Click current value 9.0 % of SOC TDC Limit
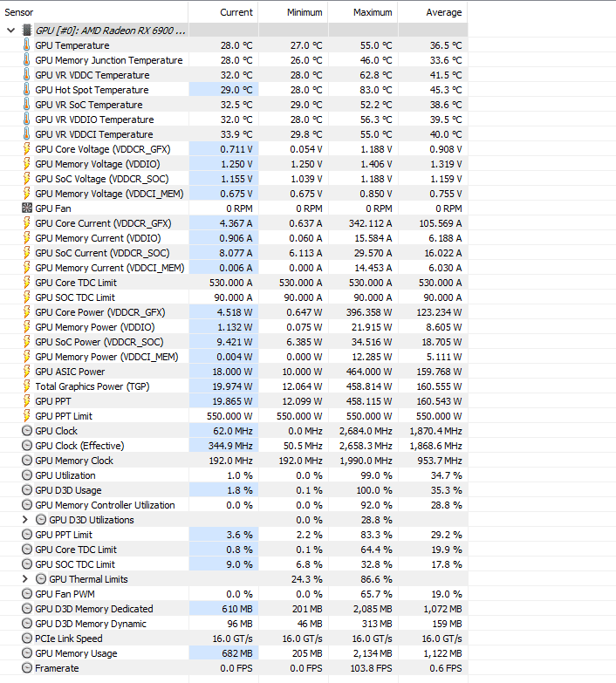Viewport: 616px width, 683px height. pos(239,564)
